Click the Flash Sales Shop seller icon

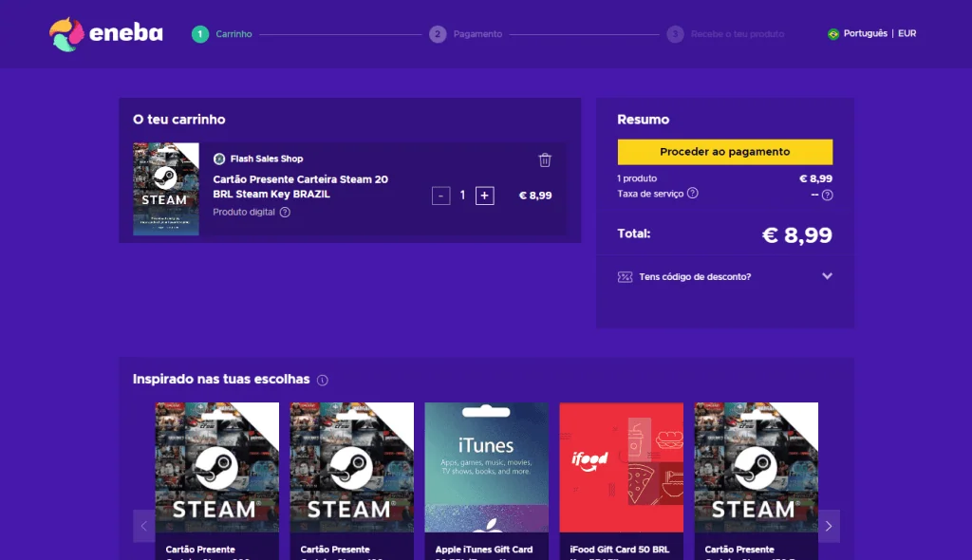tap(219, 159)
